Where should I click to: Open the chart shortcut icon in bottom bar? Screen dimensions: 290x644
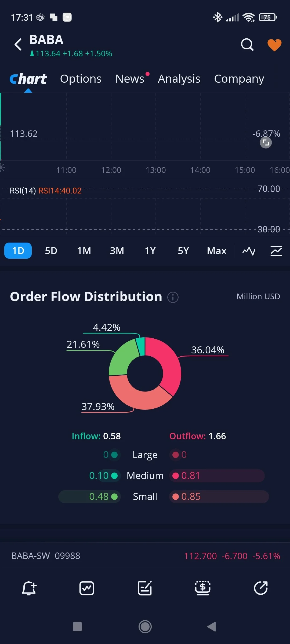(x=87, y=588)
